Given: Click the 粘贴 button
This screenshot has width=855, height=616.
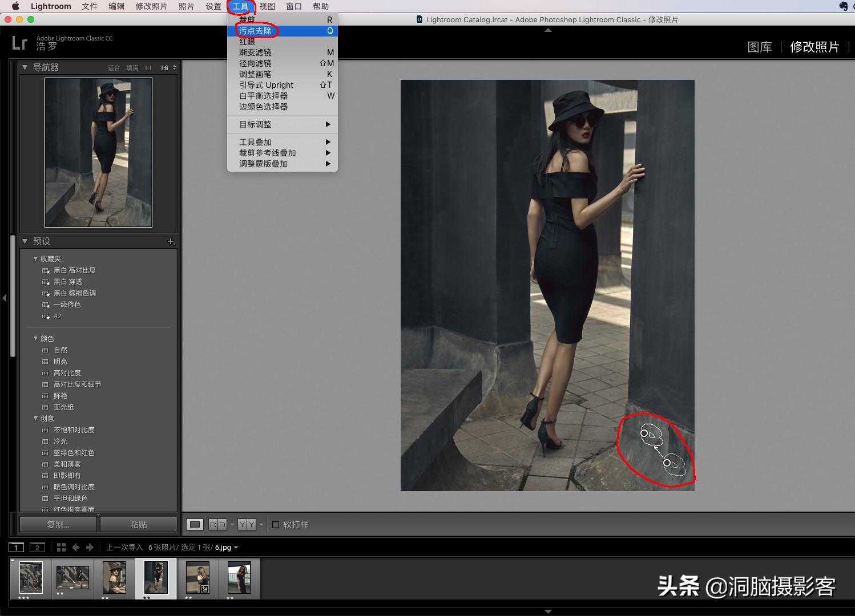Looking at the screenshot, I should (x=139, y=524).
